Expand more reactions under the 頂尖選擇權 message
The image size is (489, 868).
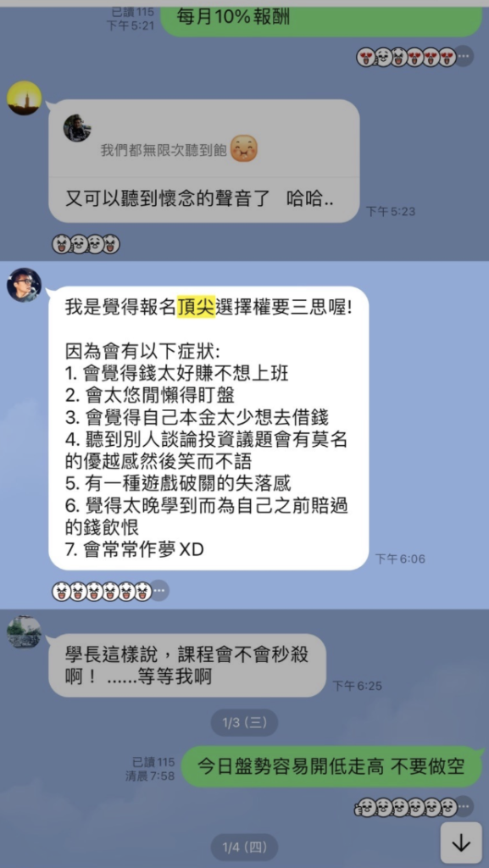160,591
